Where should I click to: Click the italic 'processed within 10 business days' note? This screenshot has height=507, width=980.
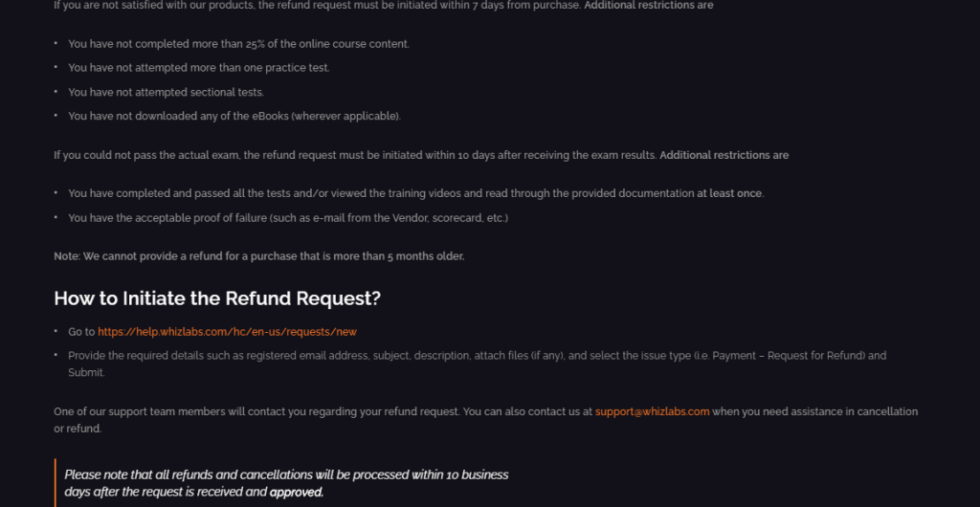pos(286,483)
